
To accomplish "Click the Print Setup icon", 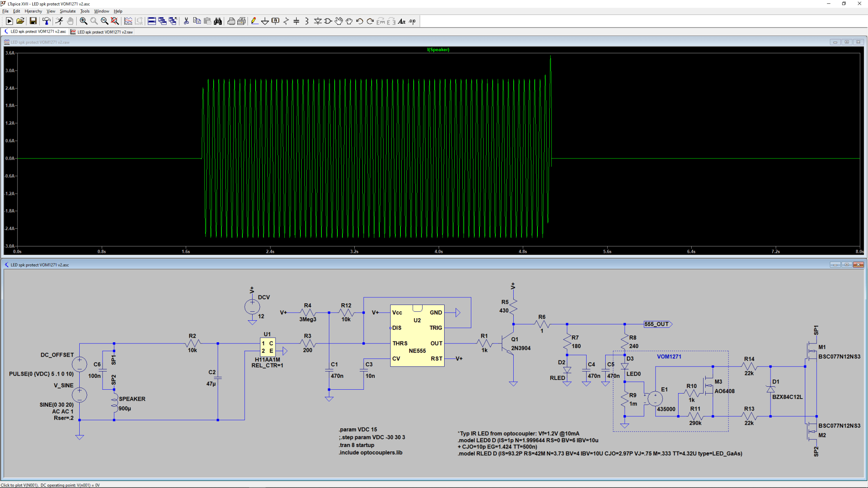I will pos(242,21).
